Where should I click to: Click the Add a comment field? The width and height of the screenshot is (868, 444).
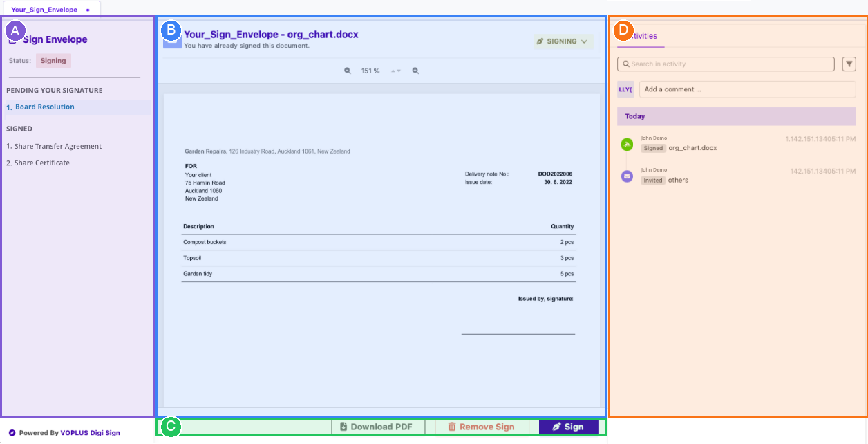coord(746,89)
